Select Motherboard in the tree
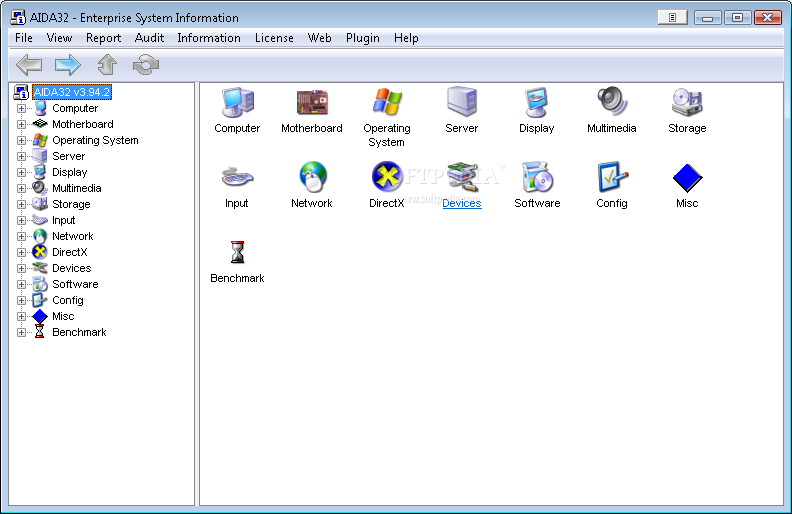Image resolution: width=792 pixels, height=514 pixels. (83, 124)
